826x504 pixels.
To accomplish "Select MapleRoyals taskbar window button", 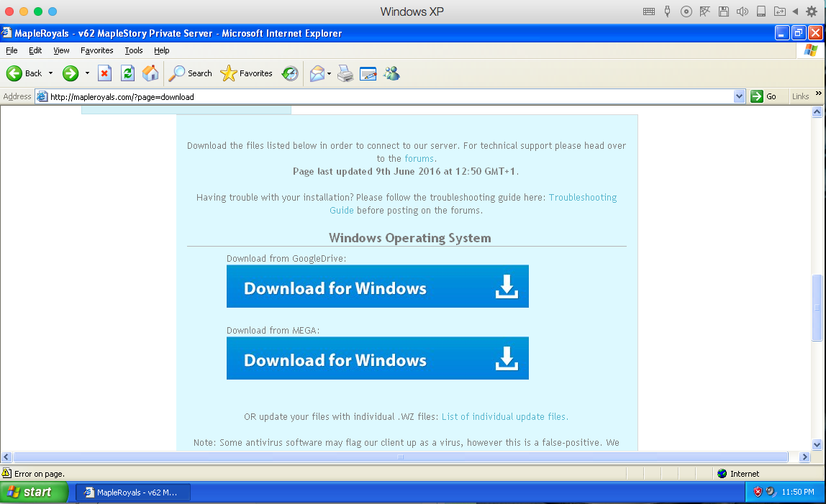I will click(x=133, y=492).
